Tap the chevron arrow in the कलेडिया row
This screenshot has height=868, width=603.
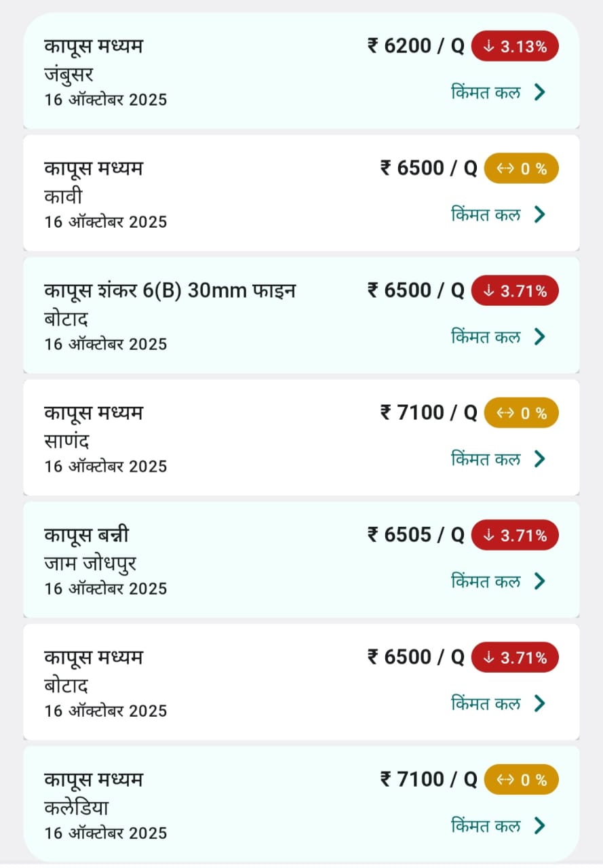pos(540,825)
